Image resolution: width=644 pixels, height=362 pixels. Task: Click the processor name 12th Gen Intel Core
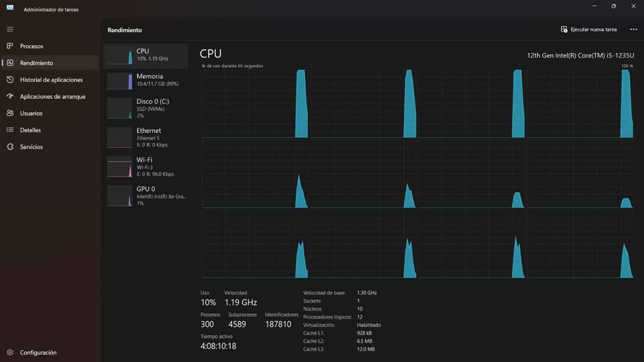[580, 55]
